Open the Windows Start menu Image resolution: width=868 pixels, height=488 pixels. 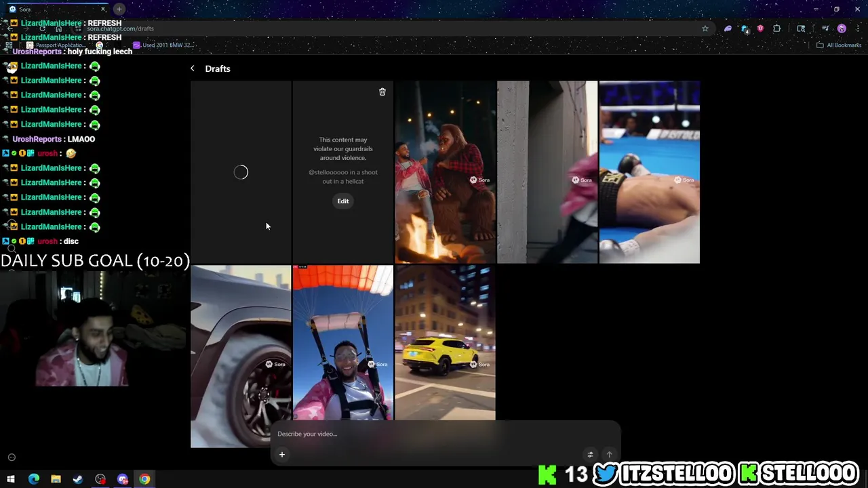coord(11,479)
